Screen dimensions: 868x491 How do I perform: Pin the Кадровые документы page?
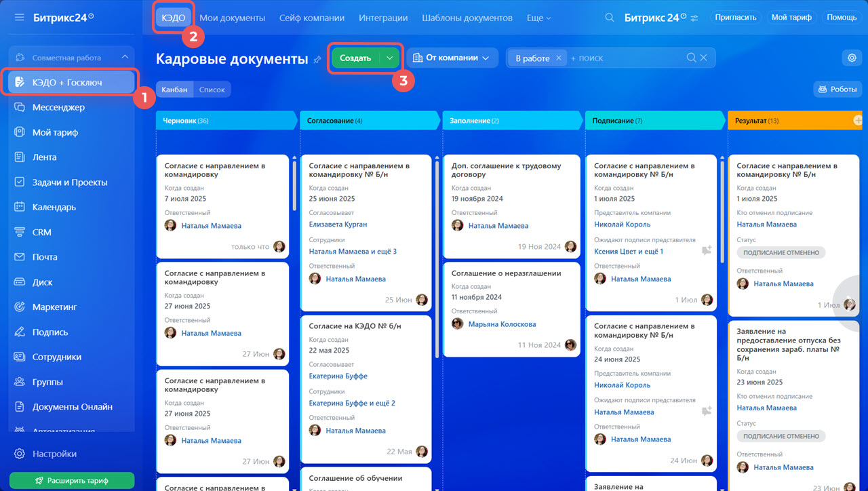click(x=317, y=60)
